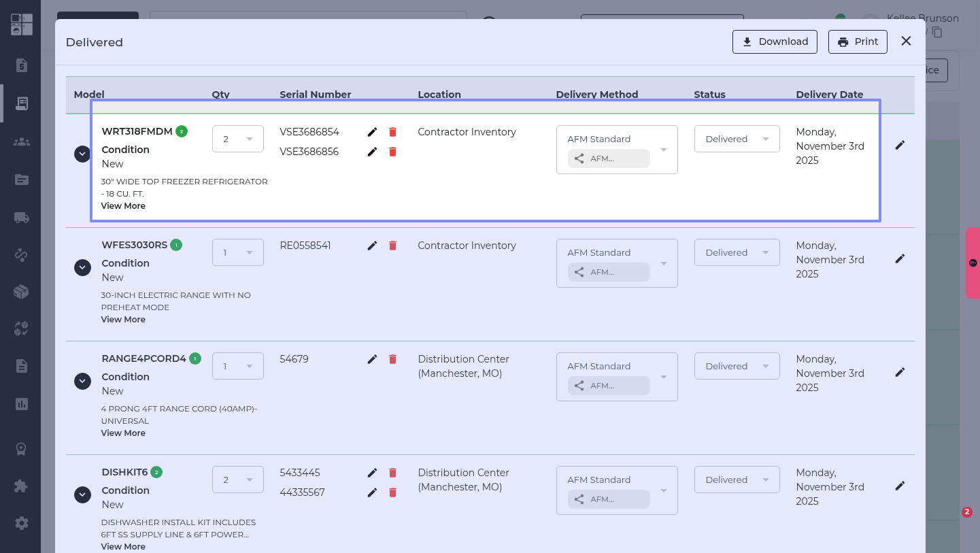Edit serial number VSE3686854
The width and height of the screenshot is (980, 553).
372,132
